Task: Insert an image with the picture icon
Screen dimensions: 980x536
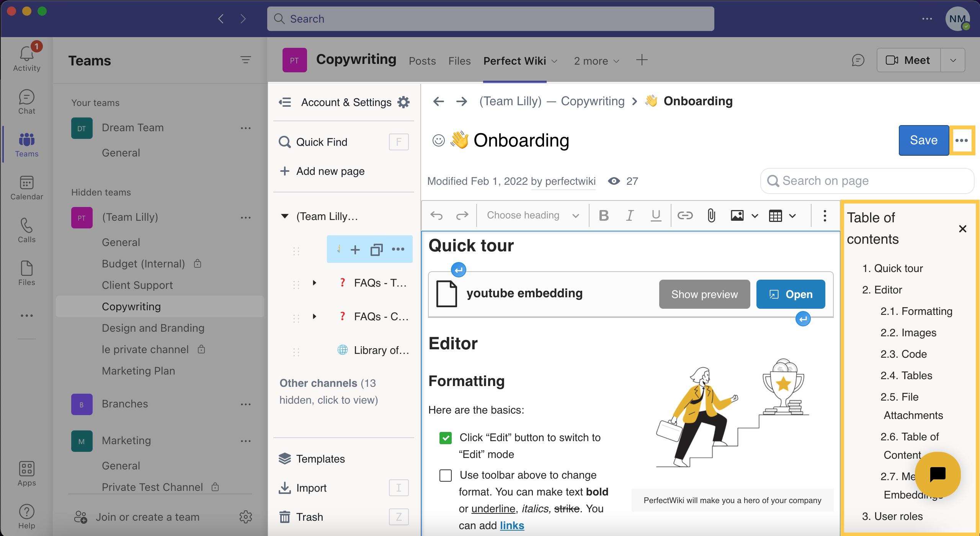Action: (x=737, y=215)
